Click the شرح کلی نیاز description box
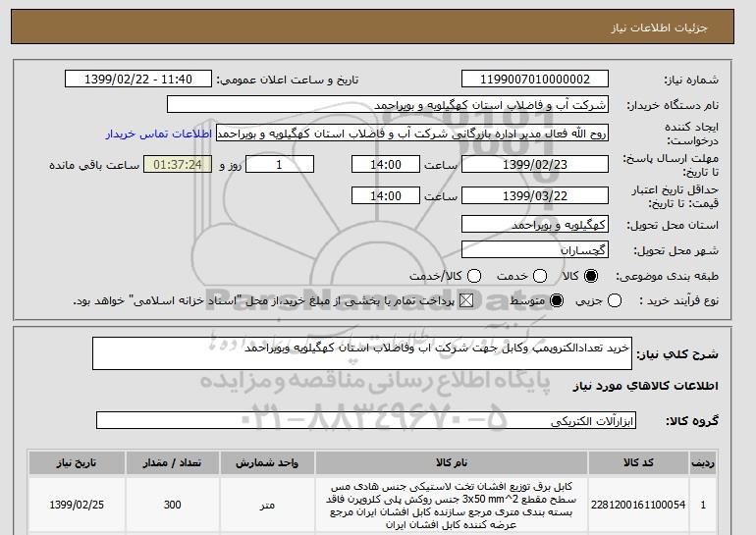Viewport: 756px width, 535px height. click(x=362, y=353)
